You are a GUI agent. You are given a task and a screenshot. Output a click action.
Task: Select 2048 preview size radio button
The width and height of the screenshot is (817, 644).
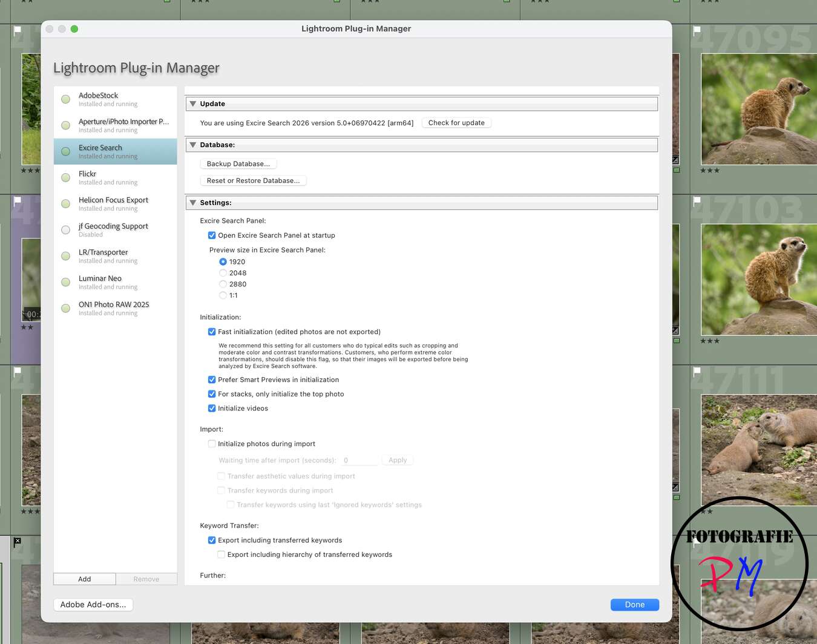tap(223, 273)
